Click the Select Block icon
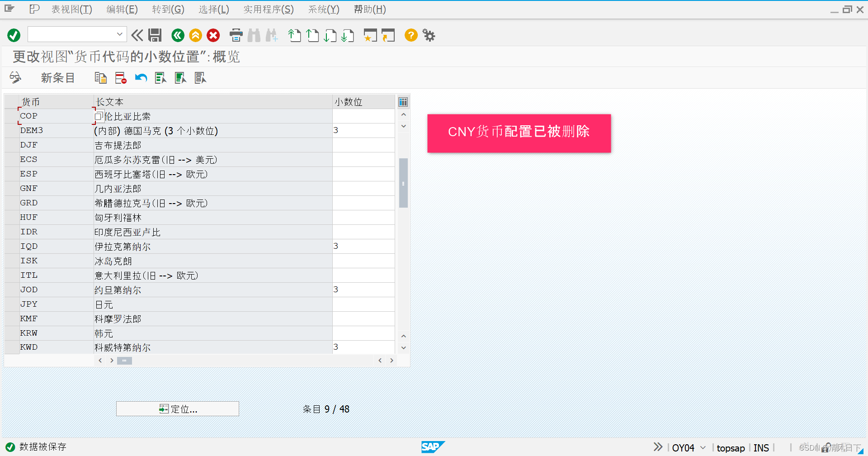The image size is (868, 456). pos(180,78)
